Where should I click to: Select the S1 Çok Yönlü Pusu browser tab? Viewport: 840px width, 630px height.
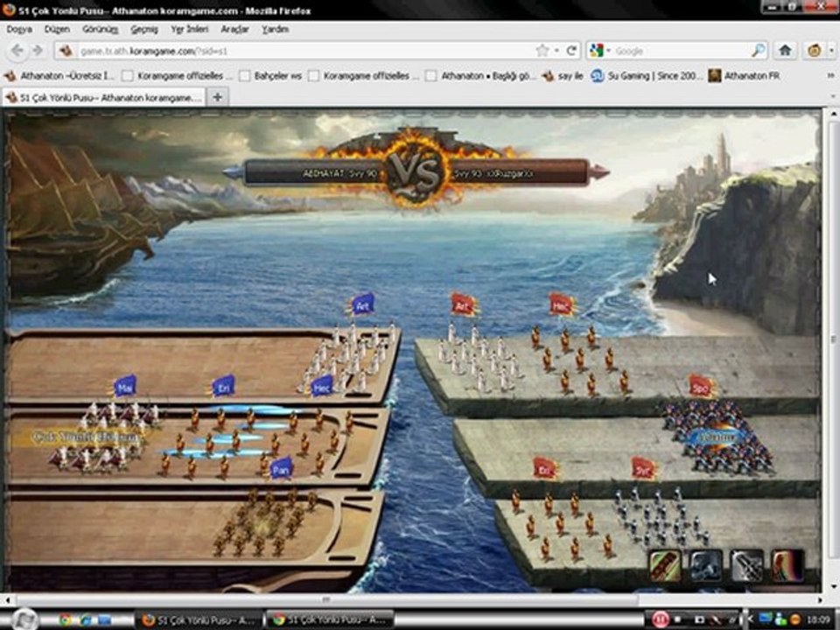pos(104,97)
